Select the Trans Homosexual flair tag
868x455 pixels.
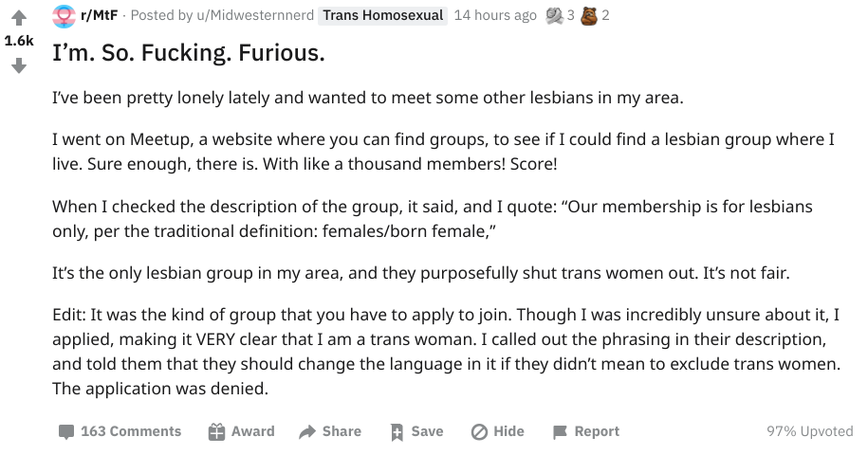384,15
